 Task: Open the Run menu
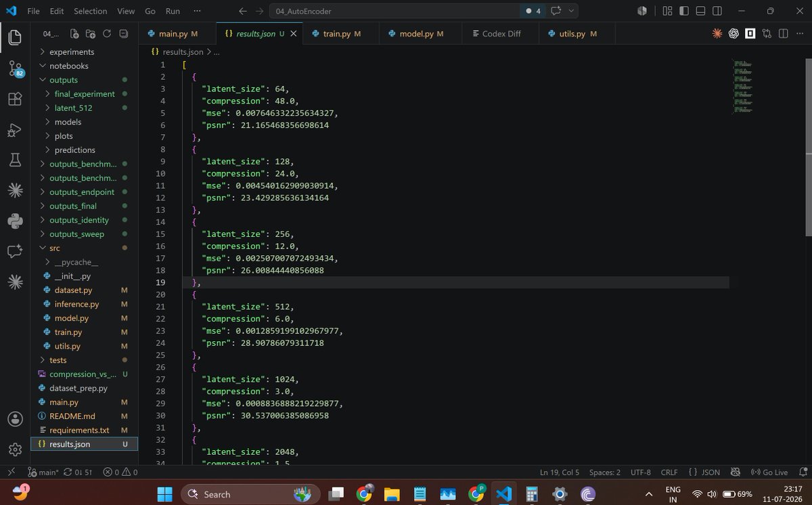[x=173, y=12]
